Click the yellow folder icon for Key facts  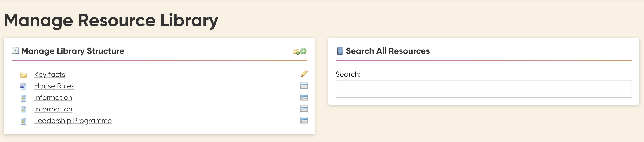(x=24, y=75)
